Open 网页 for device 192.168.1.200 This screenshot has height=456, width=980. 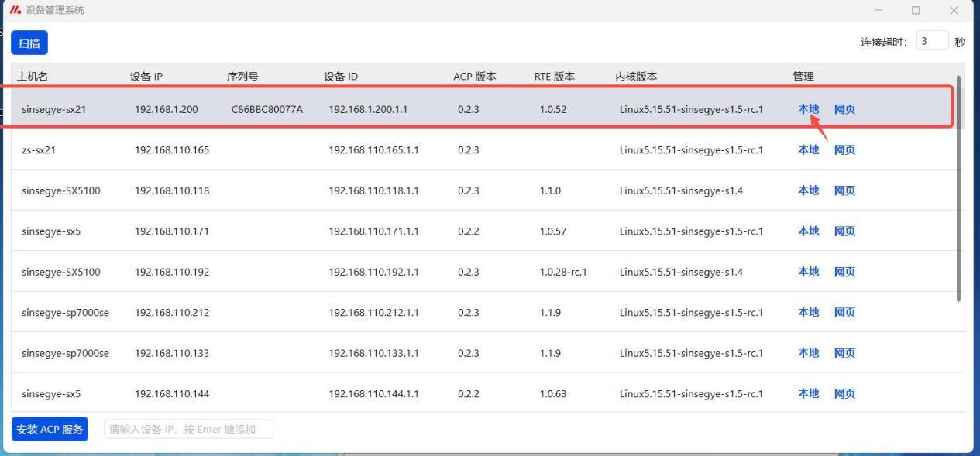point(844,109)
